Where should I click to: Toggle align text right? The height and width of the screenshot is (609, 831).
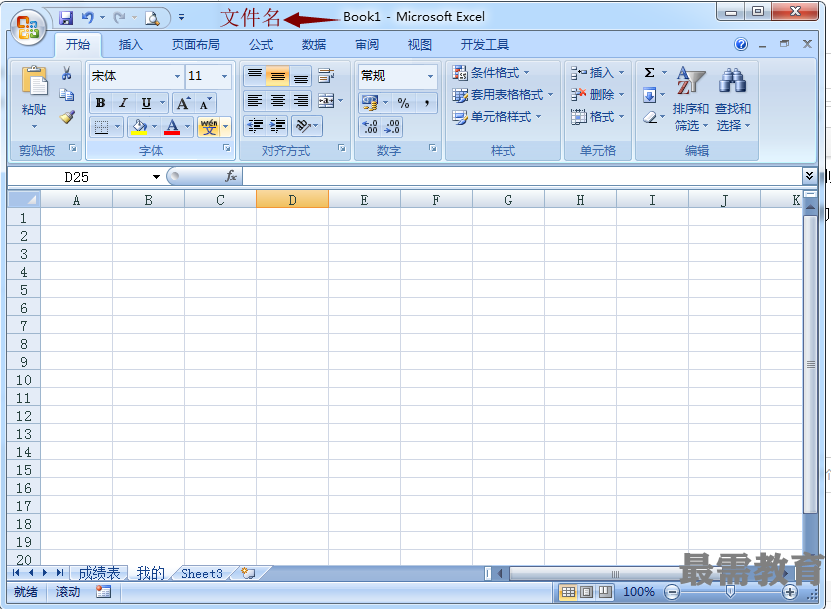[x=300, y=100]
